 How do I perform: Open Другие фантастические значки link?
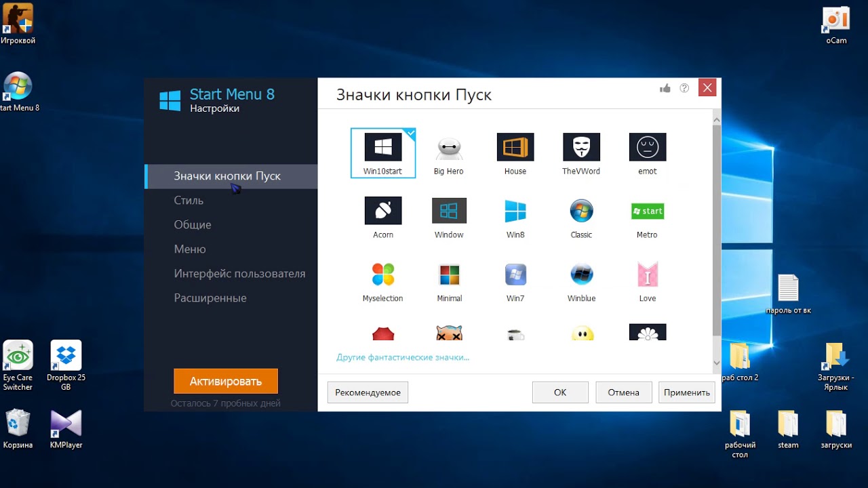tap(403, 357)
